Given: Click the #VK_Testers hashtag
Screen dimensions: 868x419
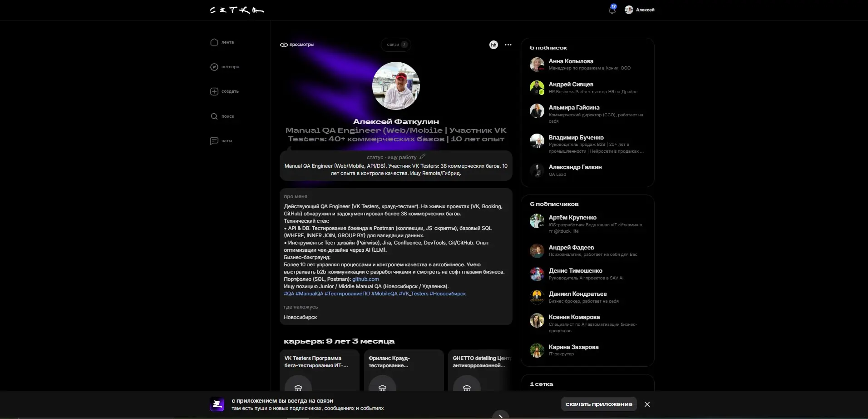Looking at the screenshot, I should coord(414,294).
